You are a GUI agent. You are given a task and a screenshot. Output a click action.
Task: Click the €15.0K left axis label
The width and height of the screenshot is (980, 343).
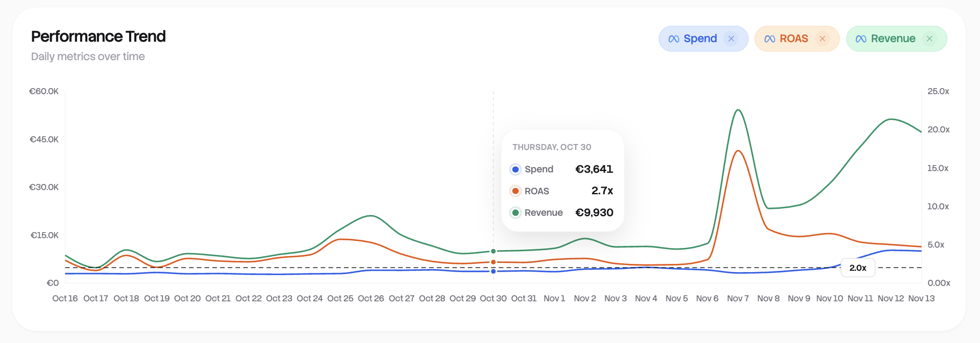coord(44,235)
